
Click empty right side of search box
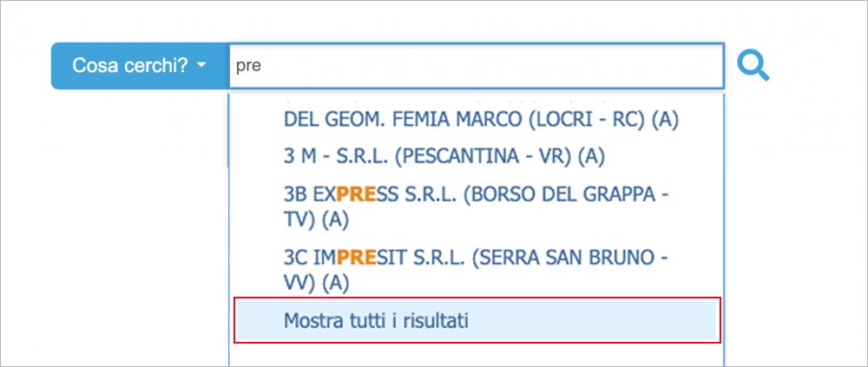pyautogui.click(x=608, y=66)
